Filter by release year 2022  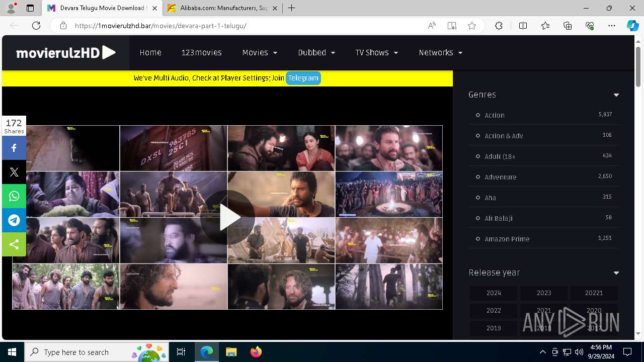(x=494, y=311)
